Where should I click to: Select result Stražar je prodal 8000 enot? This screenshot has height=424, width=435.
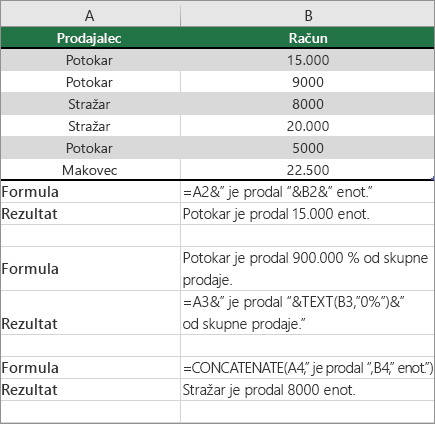(307, 390)
